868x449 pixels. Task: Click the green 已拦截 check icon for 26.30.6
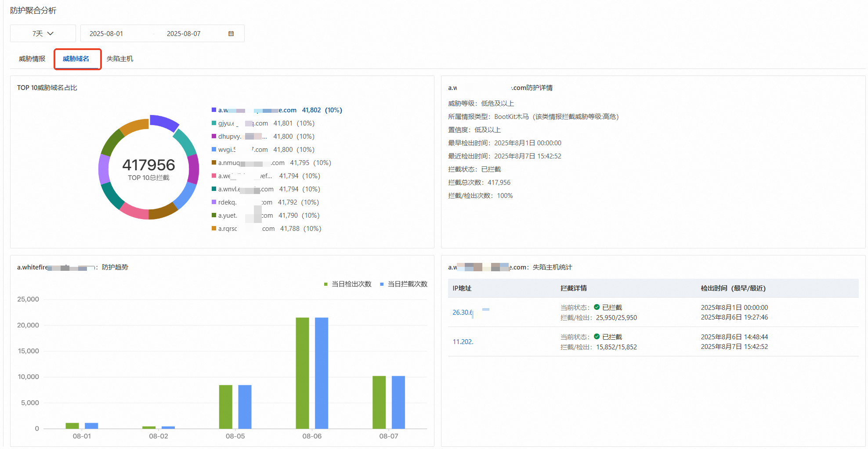coord(597,307)
